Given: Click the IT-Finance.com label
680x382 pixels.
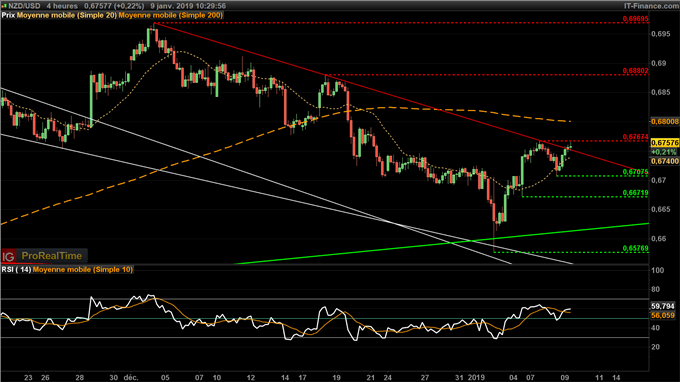Looking at the screenshot, I should (x=651, y=6).
